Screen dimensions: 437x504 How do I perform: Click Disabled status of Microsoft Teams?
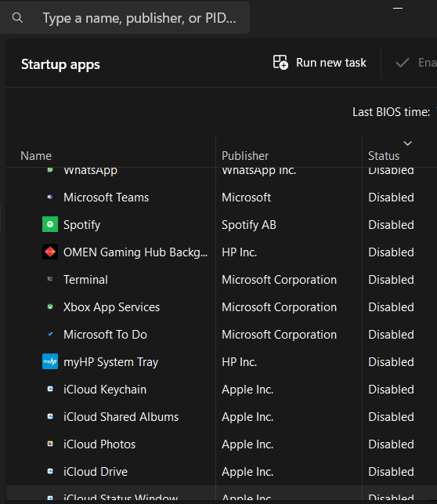click(x=391, y=198)
